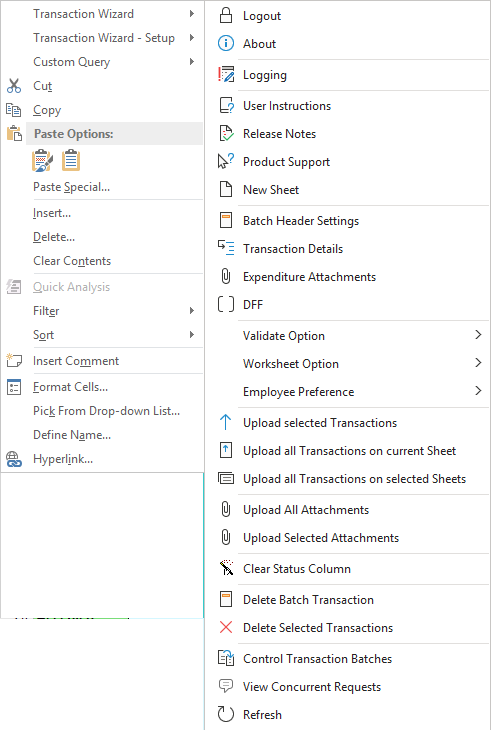
Task: Select Format Cells option
Action: (70, 387)
